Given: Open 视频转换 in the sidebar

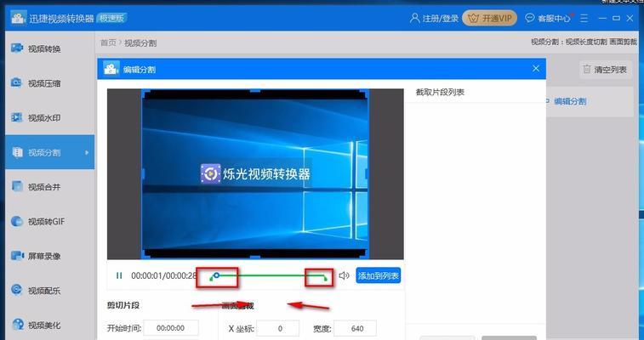Looking at the screenshot, I should coord(49,48).
